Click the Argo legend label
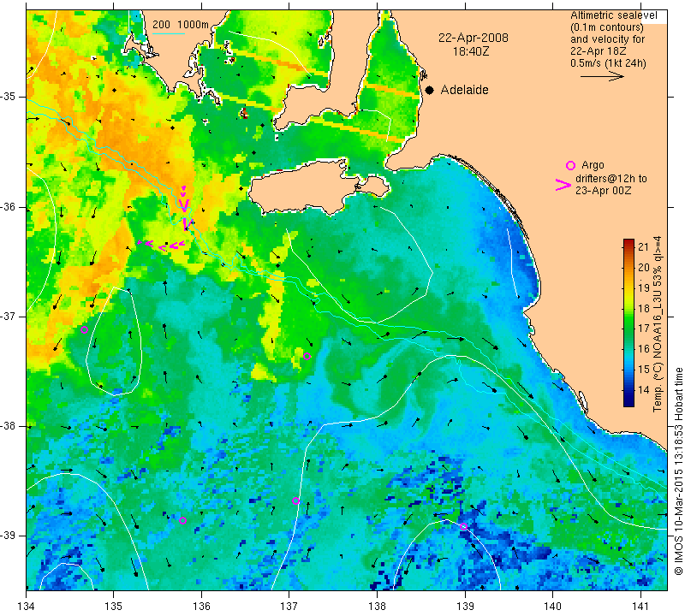Screen dimensions: 685x616 [593, 165]
